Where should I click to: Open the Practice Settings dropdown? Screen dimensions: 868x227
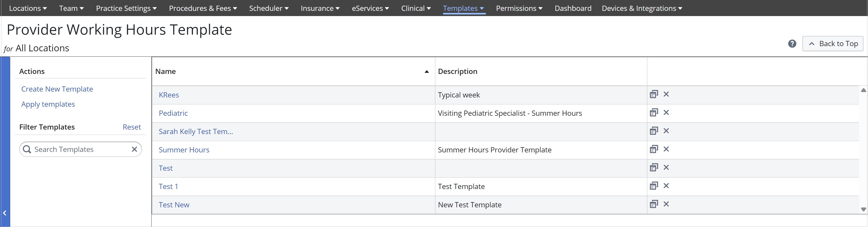point(126,8)
